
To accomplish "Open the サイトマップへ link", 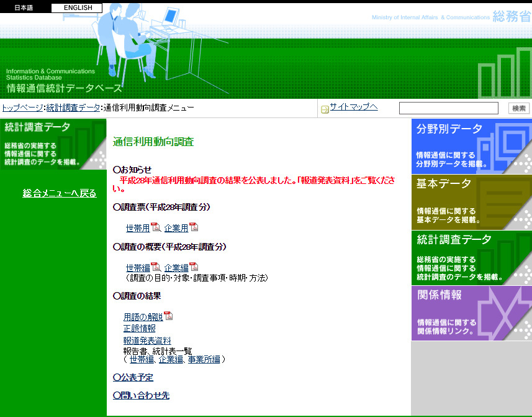I will pos(354,107).
